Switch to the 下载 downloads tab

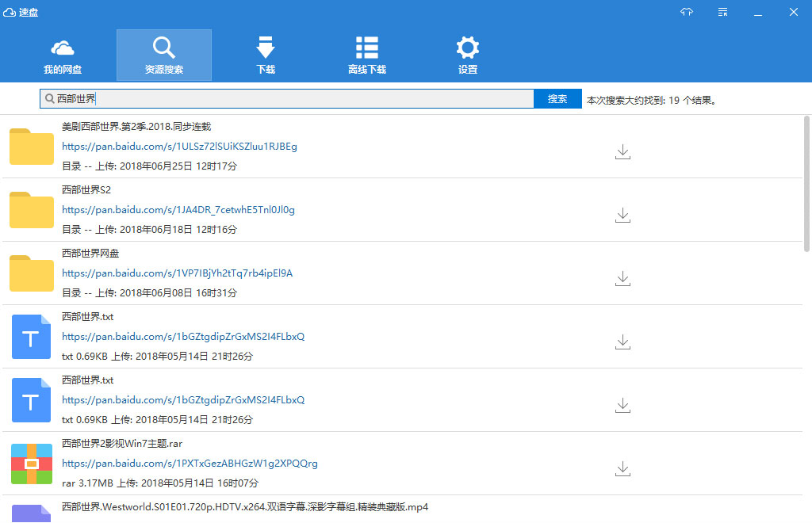point(266,55)
